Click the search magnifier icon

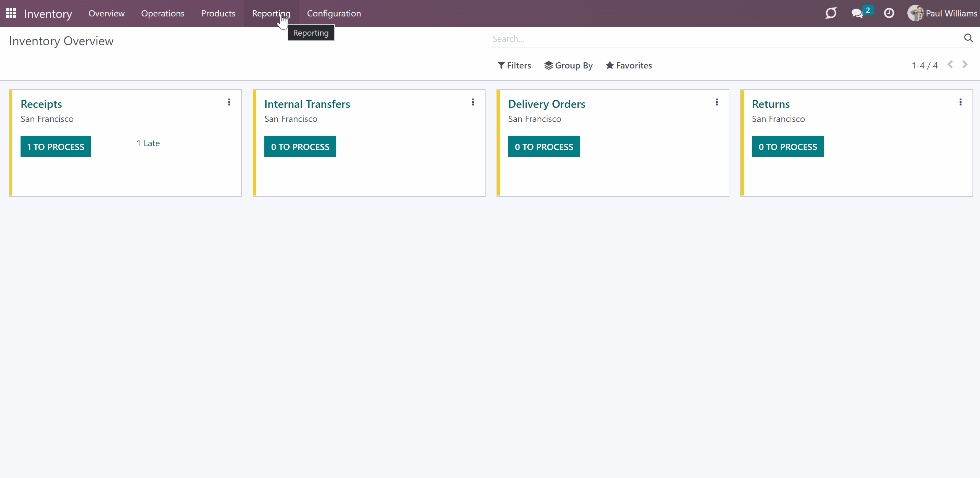pyautogui.click(x=968, y=38)
